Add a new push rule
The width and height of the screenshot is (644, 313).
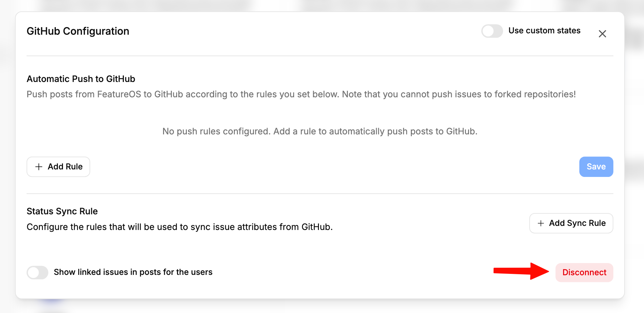point(58,167)
